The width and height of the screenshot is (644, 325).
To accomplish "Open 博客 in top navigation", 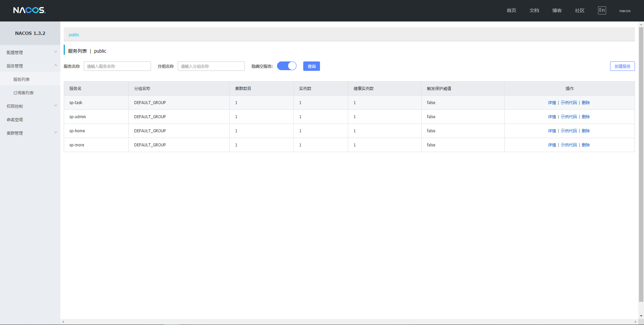I will pyautogui.click(x=557, y=11).
